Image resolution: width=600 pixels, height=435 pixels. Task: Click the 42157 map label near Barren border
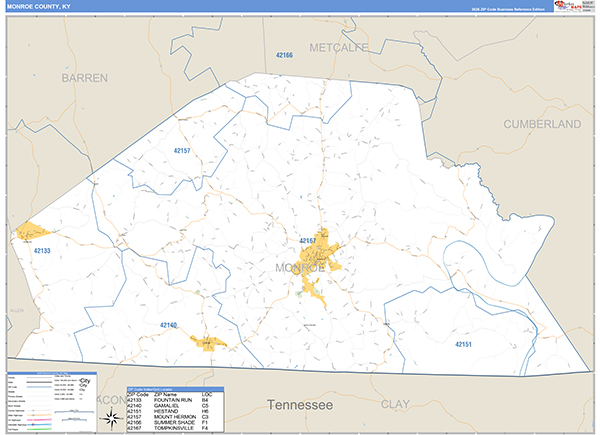(182, 151)
